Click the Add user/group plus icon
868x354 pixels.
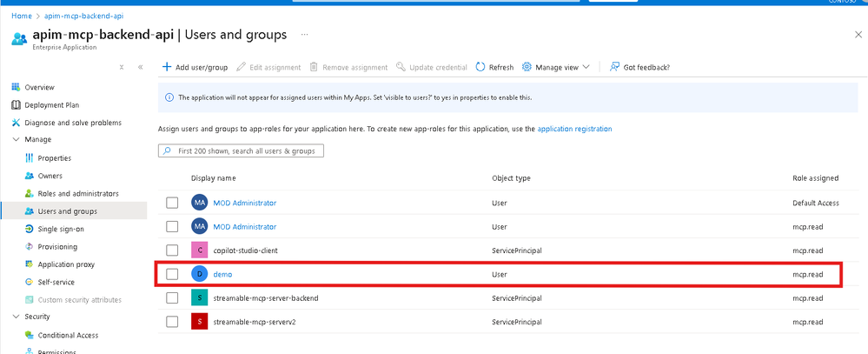point(167,67)
